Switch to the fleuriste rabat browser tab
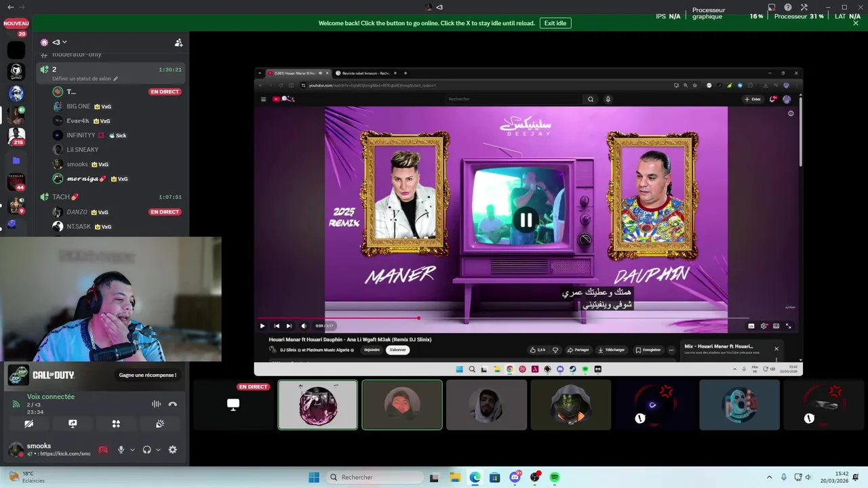The image size is (868, 488). (x=366, y=73)
